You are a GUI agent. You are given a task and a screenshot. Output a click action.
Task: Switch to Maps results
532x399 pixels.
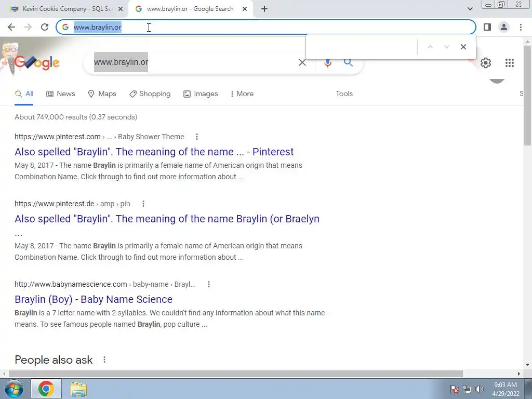pyautogui.click(x=102, y=94)
